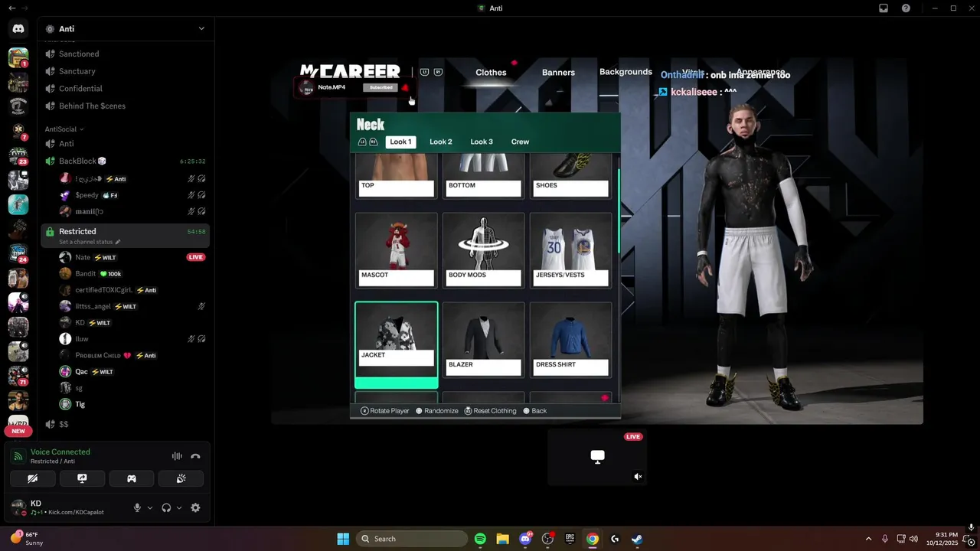Open the server icon with 7 notifications
980x551 pixels.
click(x=18, y=132)
